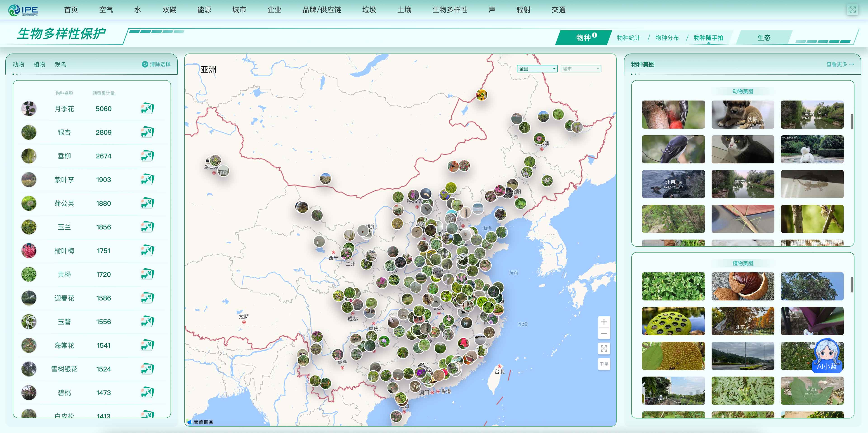This screenshot has height=433, width=868.
Task: Open the 城市 city dropdown
Action: [580, 69]
